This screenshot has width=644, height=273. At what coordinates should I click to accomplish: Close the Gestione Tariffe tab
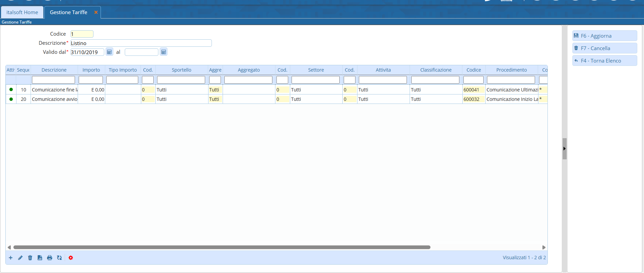click(x=96, y=12)
